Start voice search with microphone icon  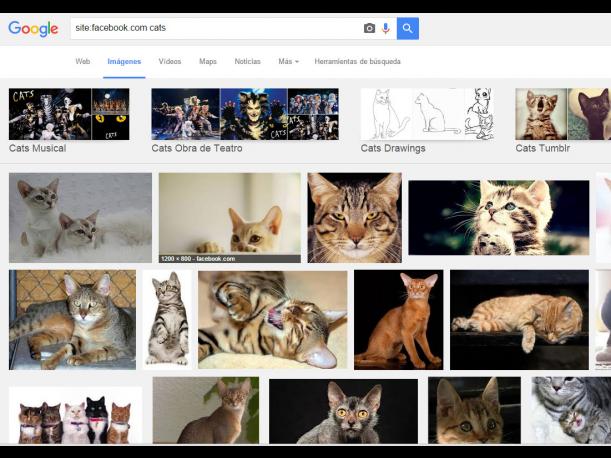point(386,28)
